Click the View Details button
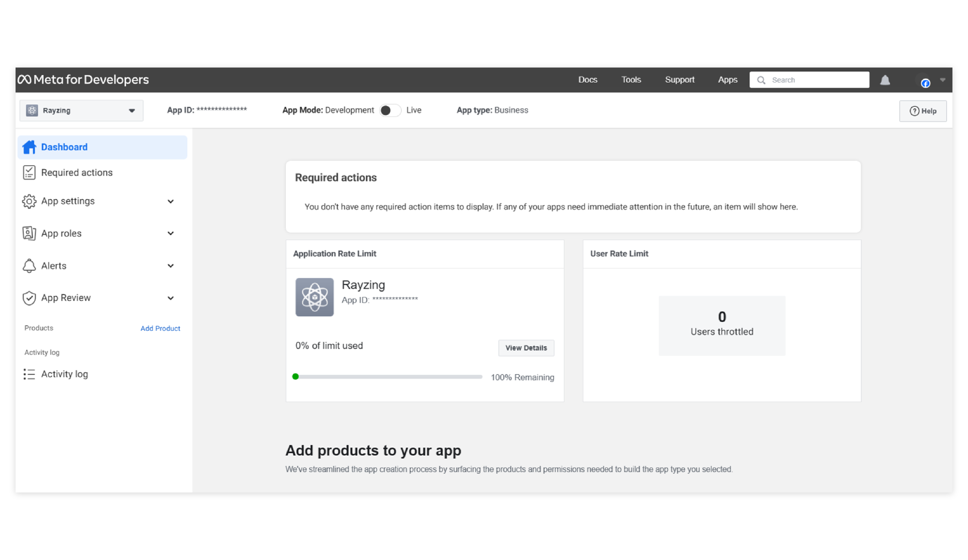The height and width of the screenshot is (560, 968). 526,348
